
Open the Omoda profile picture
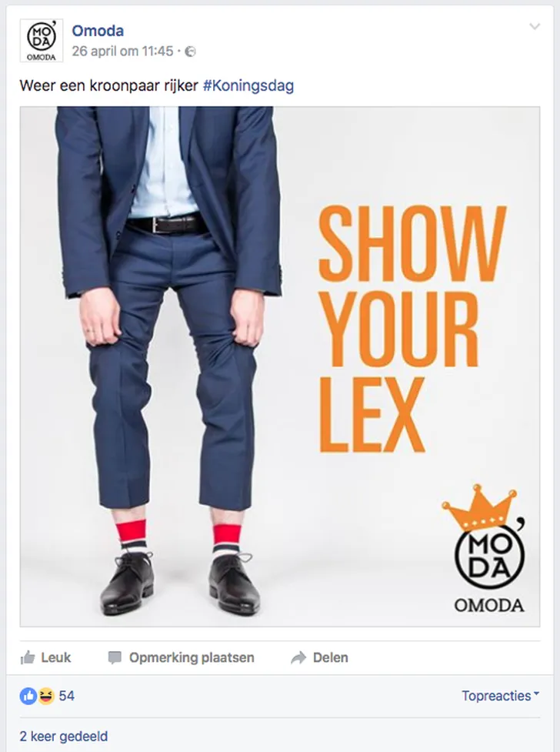42,40
